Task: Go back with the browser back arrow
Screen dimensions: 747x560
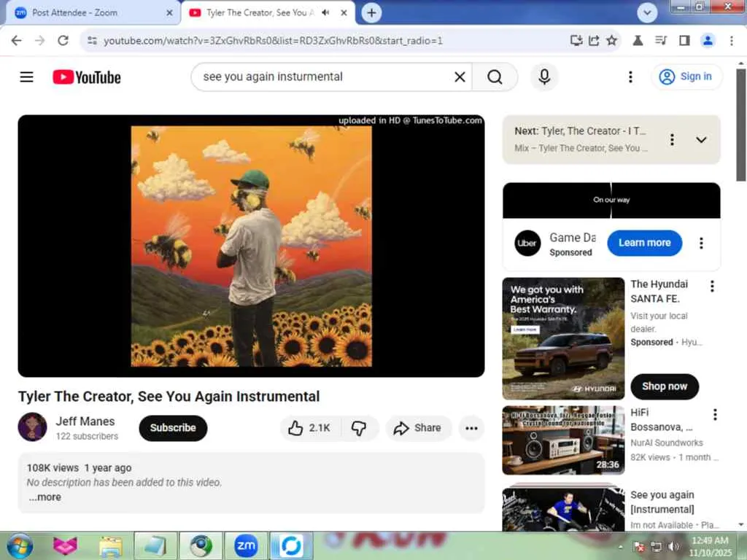Action: tap(16, 41)
